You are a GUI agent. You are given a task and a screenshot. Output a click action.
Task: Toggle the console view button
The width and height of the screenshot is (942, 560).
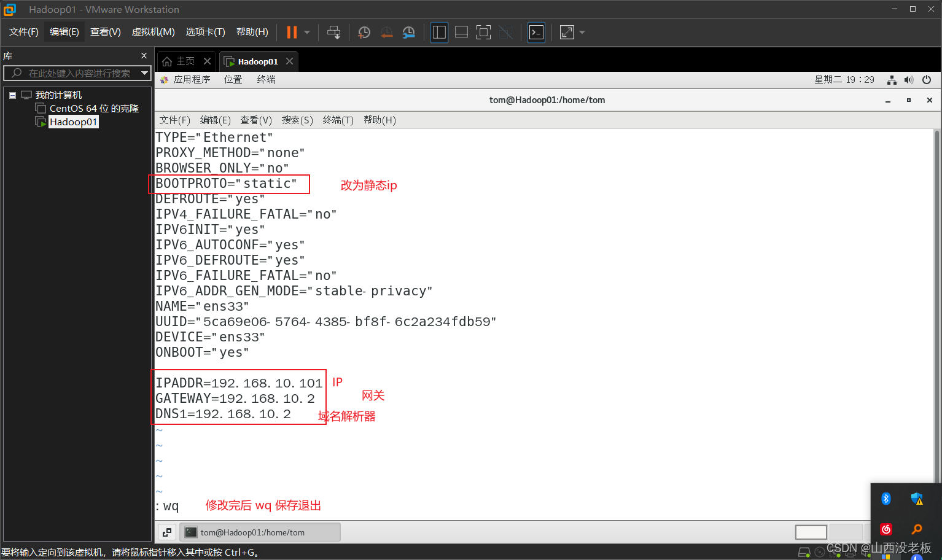pos(536,32)
